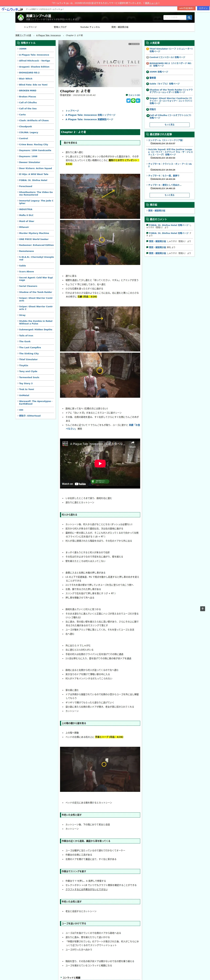Viewport: 210px width, 980px height.
Task: Open the Youtube チャンネル navigation tab
Action: (90, 27)
